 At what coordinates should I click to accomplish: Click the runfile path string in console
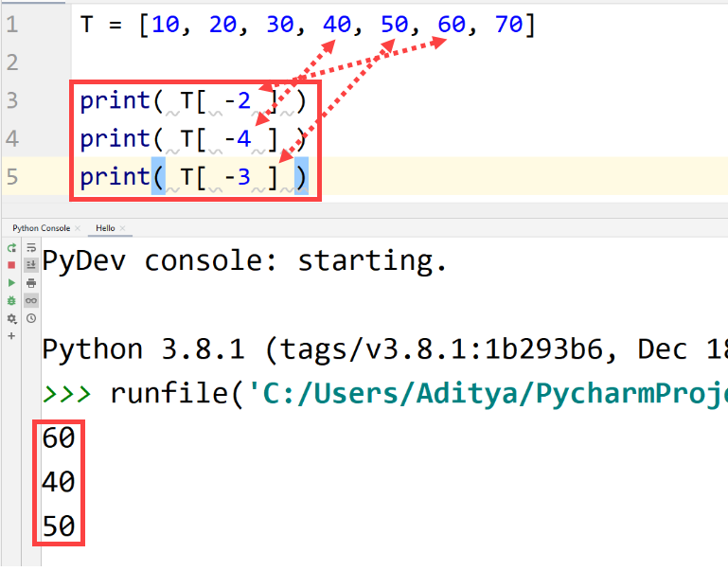(x=488, y=395)
